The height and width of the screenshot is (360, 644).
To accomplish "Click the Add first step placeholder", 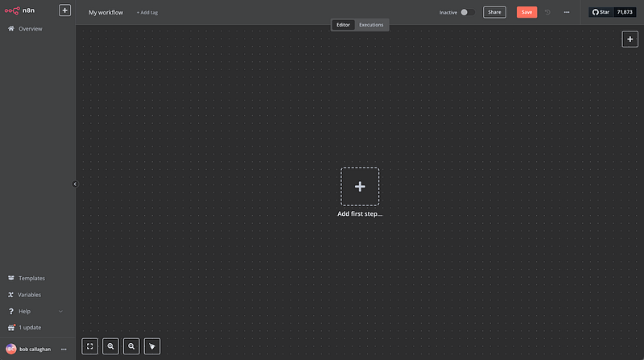I will point(360,187).
